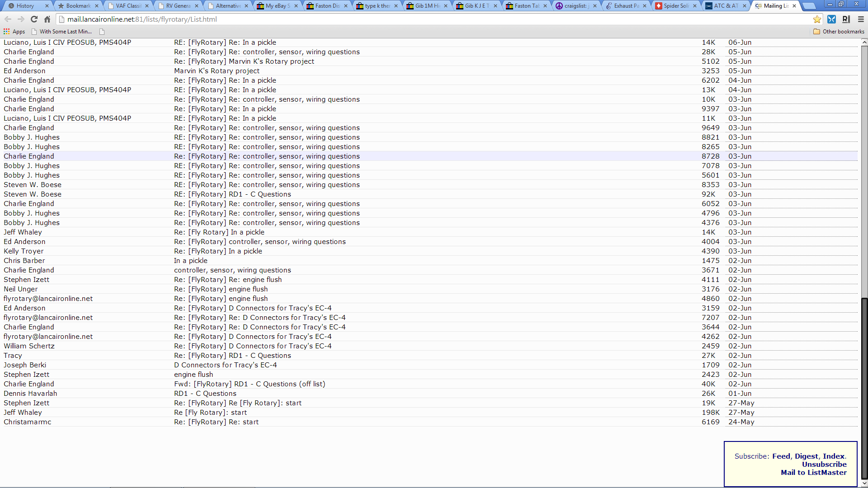Open Ed Anderson's Marvin K's Rotary project message
This screenshot has width=868, height=488.
[217, 71]
